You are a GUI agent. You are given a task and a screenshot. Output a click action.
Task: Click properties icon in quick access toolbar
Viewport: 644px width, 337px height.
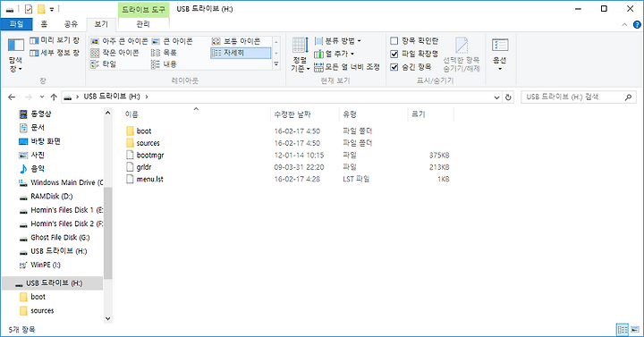(x=28, y=9)
